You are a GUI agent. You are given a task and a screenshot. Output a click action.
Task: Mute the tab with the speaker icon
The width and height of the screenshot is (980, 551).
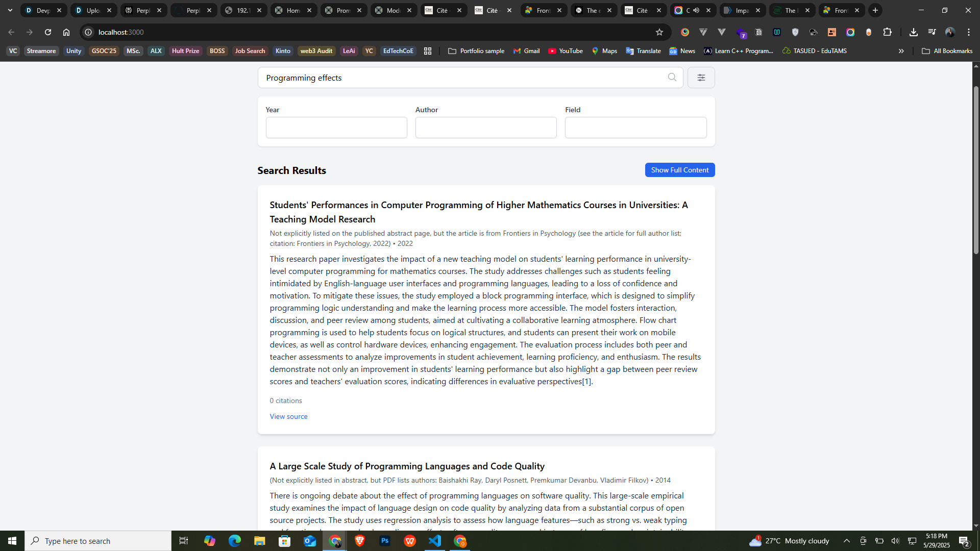[x=696, y=10]
